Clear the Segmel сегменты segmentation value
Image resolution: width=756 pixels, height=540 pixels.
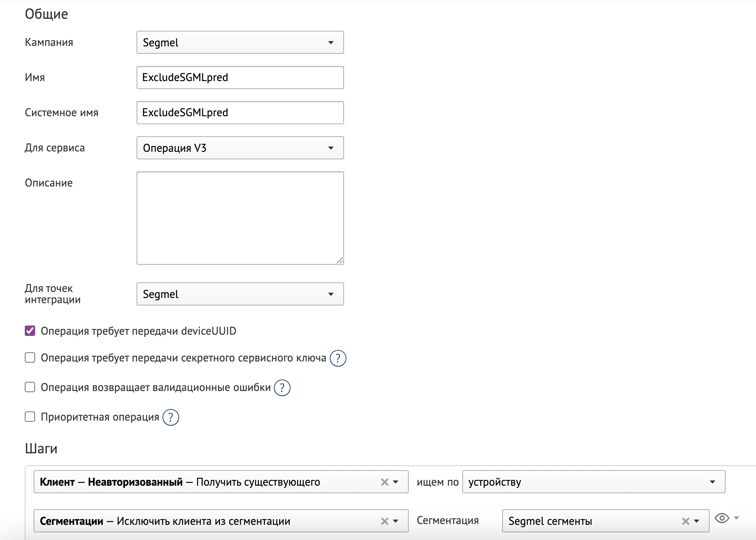point(685,521)
